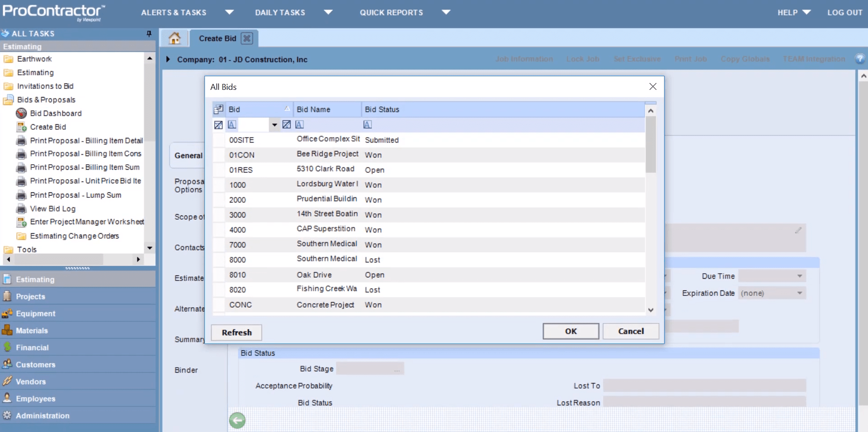Switch to the Projects navigation section
This screenshot has width=868, height=432.
click(x=30, y=296)
